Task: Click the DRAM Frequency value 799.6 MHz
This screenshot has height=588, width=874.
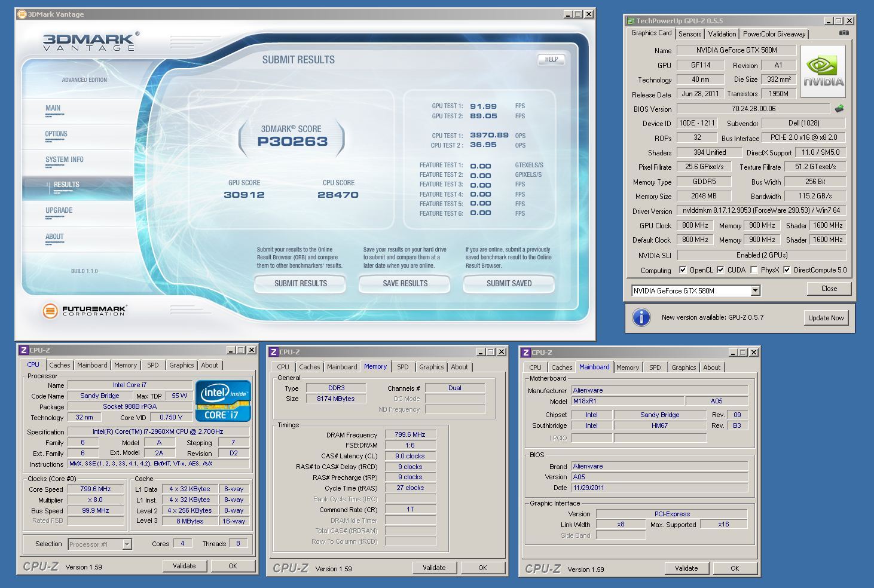Action: point(410,434)
